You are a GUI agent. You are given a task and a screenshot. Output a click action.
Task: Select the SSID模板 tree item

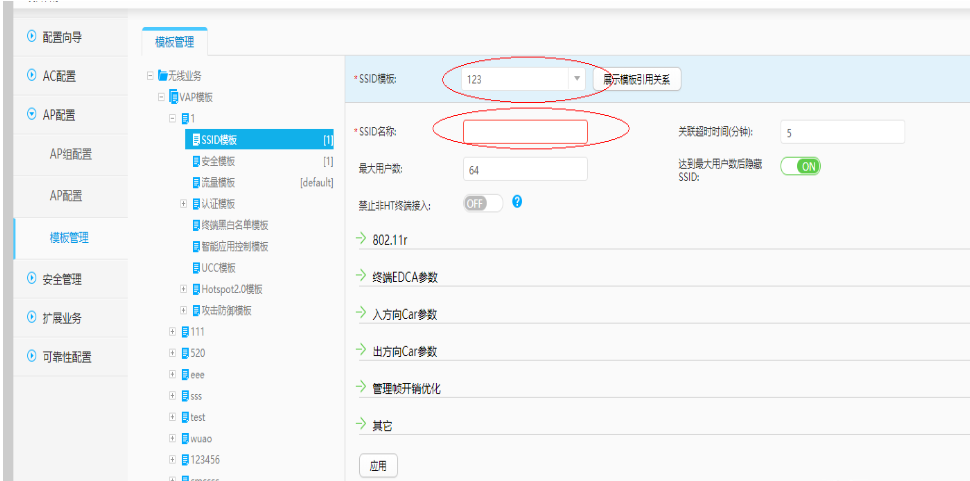pos(260,140)
